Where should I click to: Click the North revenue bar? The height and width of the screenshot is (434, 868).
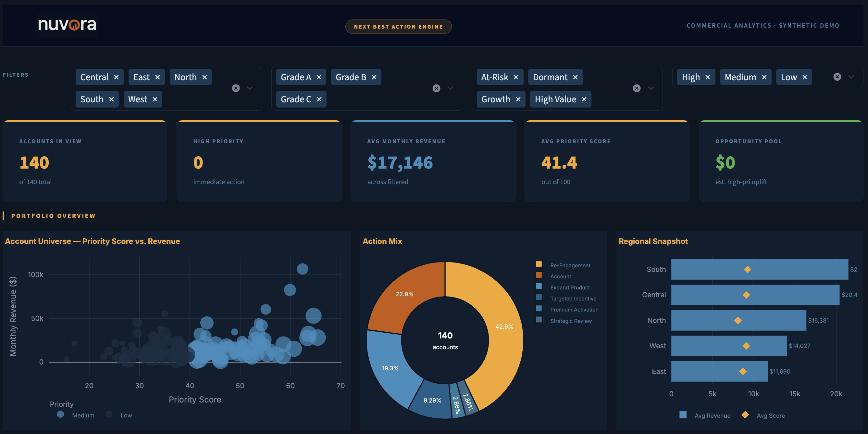(x=738, y=320)
